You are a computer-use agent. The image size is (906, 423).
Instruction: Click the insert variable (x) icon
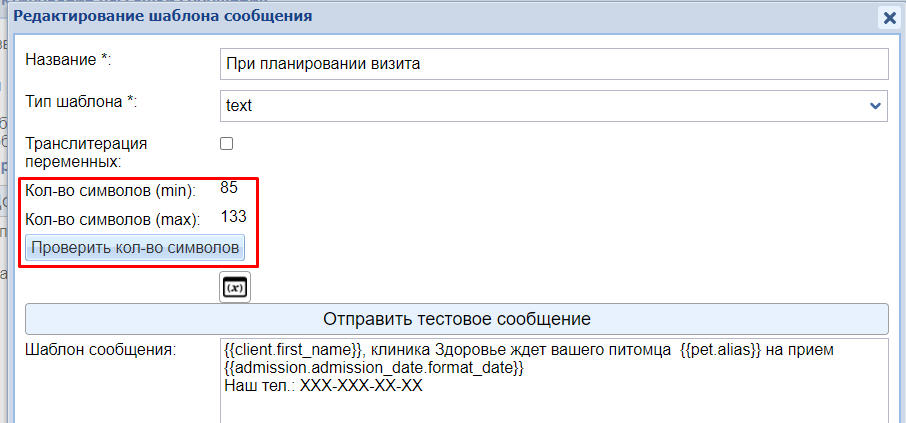click(235, 288)
